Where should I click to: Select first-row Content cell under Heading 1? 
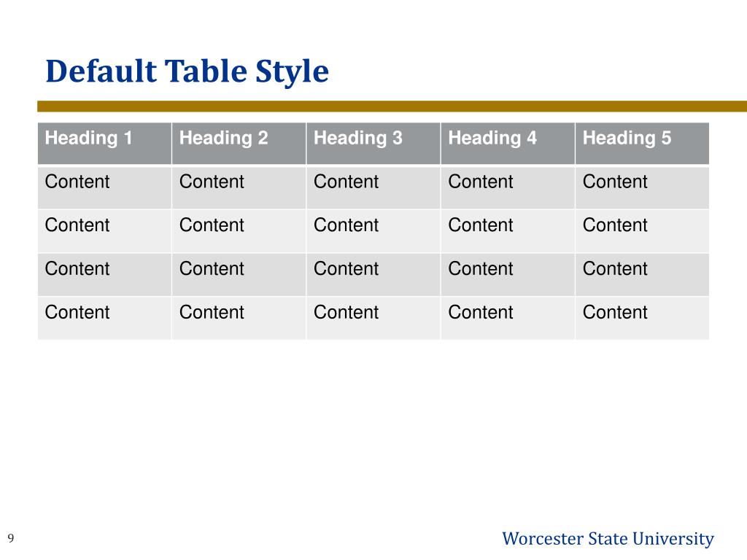point(104,187)
